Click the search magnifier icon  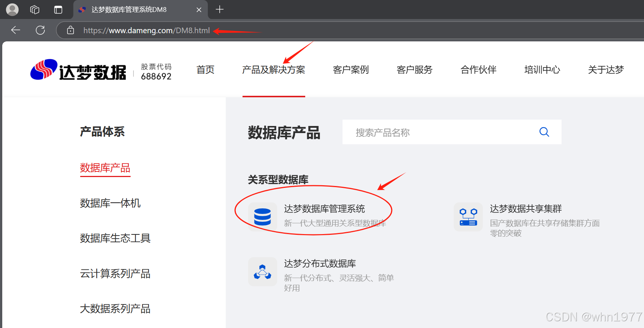pyautogui.click(x=544, y=132)
